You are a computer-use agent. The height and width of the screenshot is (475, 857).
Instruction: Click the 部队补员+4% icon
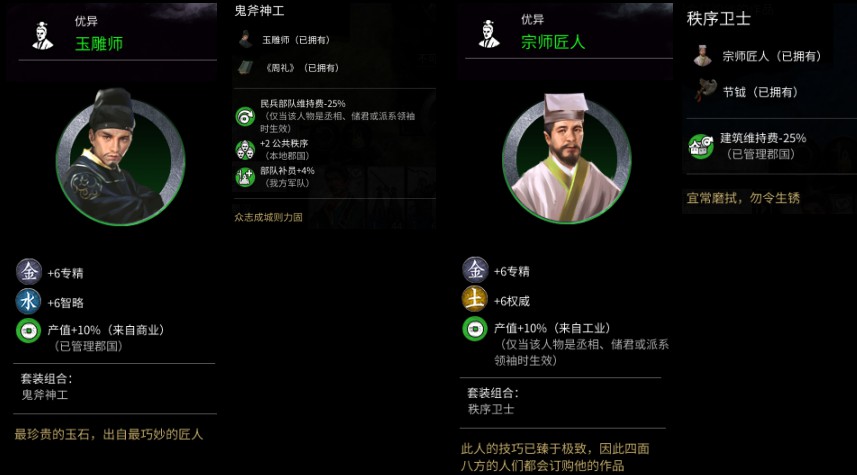tap(245, 177)
